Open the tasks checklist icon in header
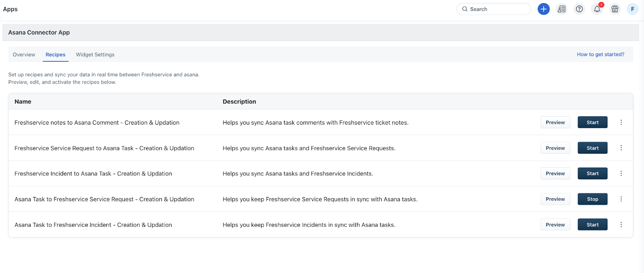Viewport: 644px width, 273px height. (561, 9)
